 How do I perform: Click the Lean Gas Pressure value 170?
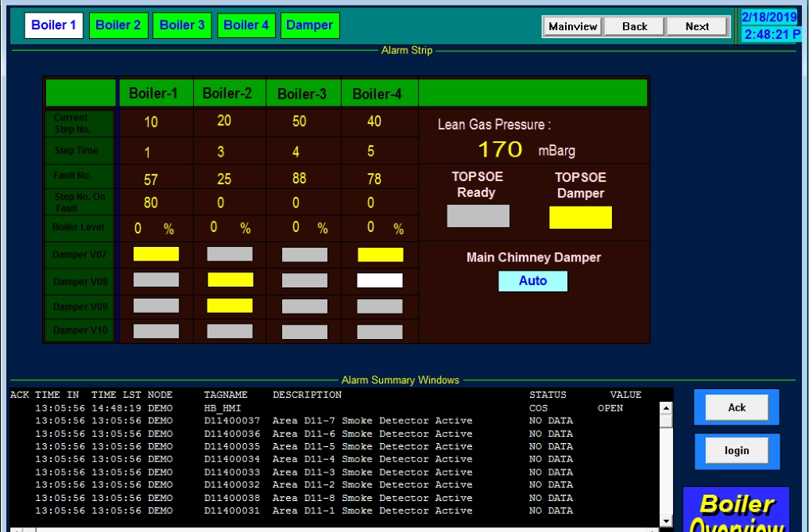coord(500,149)
